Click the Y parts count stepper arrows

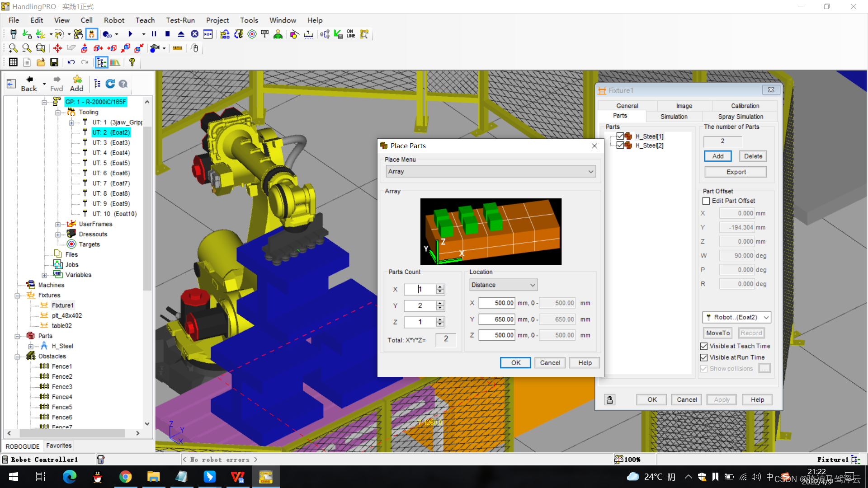pos(440,306)
